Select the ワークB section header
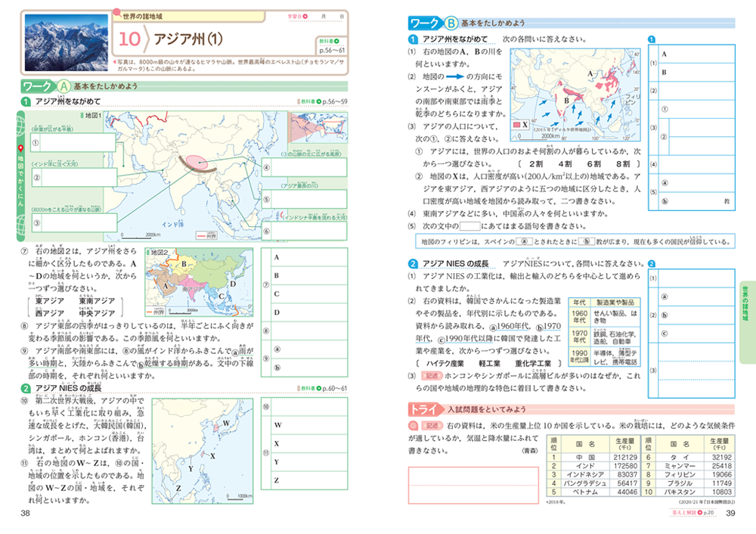This screenshot has height=534, width=756. click(x=572, y=23)
